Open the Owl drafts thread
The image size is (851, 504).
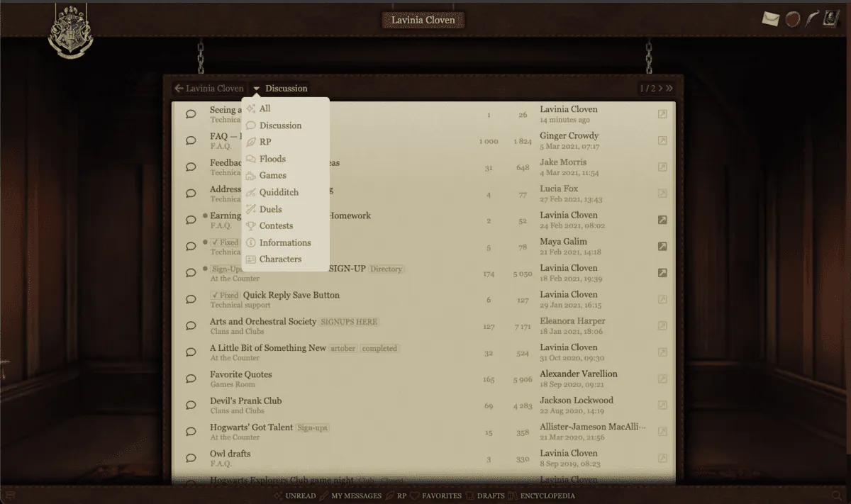click(x=230, y=454)
